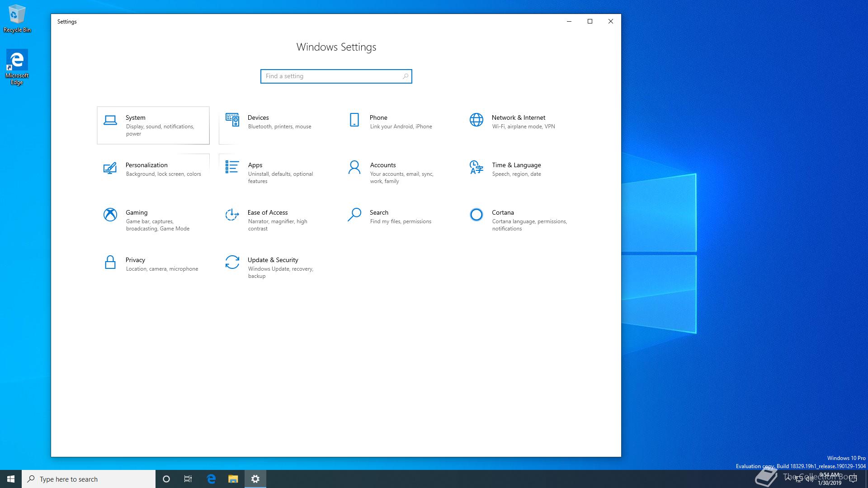
Task: Open the Personalization title
Action: click(x=146, y=165)
